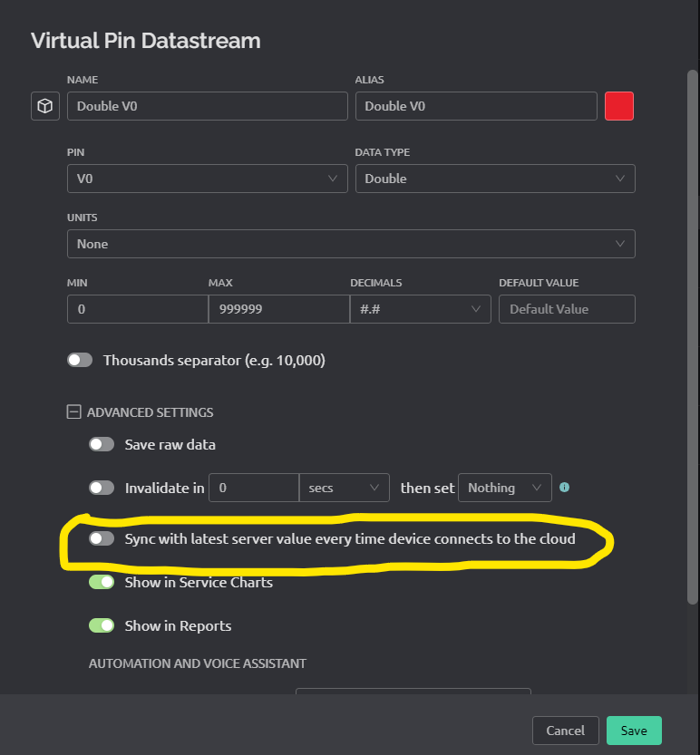
Task: Enable the Invalidate in toggle
Action: [x=102, y=488]
